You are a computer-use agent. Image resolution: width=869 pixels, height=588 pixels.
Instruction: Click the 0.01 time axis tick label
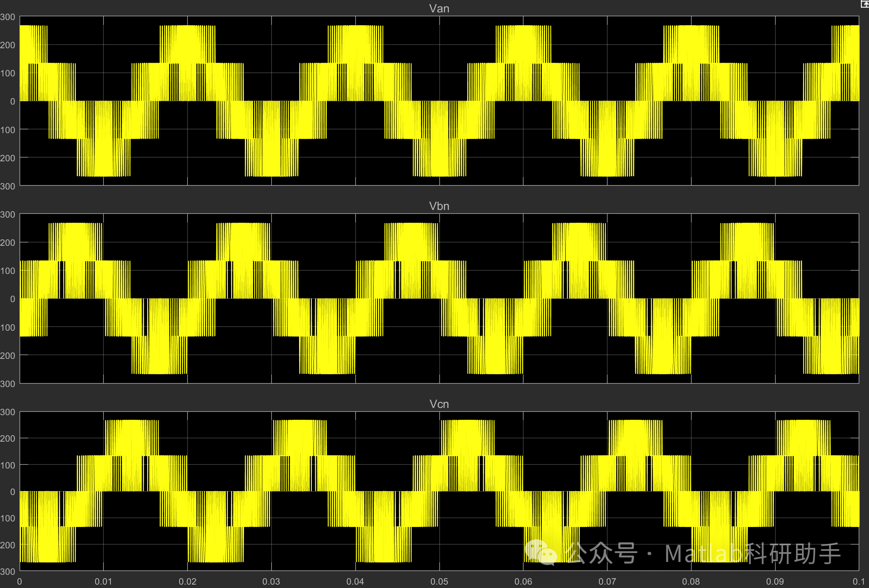(x=103, y=581)
